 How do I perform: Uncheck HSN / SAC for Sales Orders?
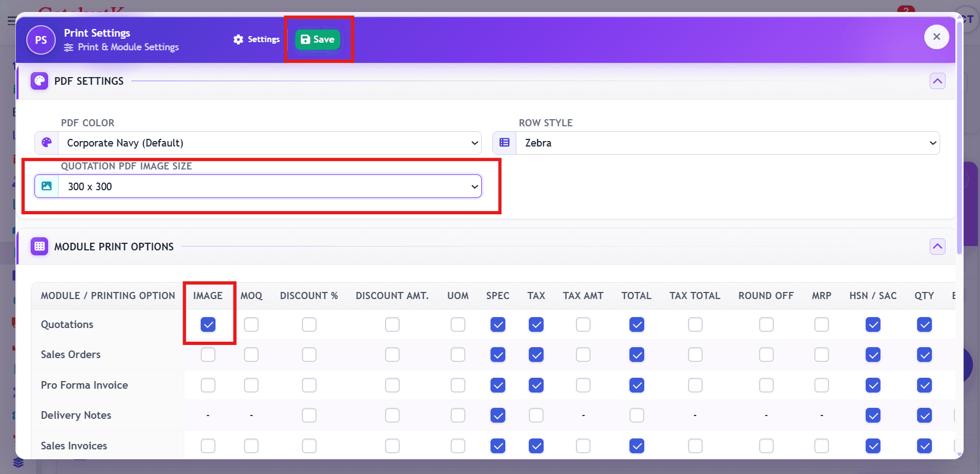[x=873, y=355]
